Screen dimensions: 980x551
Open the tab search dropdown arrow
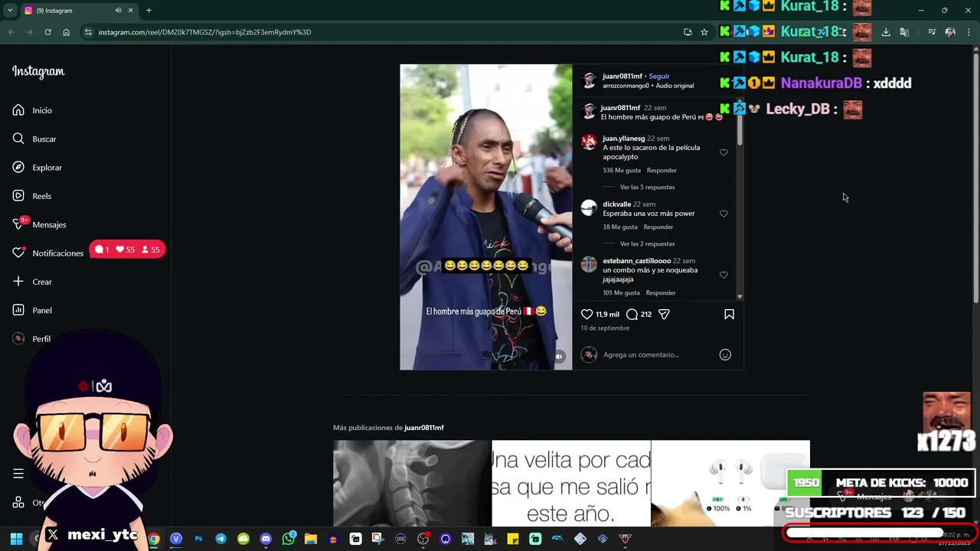[x=10, y=11]
